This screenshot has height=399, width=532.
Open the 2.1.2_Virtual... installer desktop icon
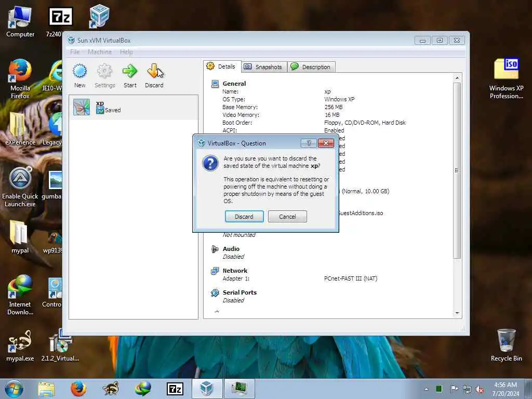60,345
